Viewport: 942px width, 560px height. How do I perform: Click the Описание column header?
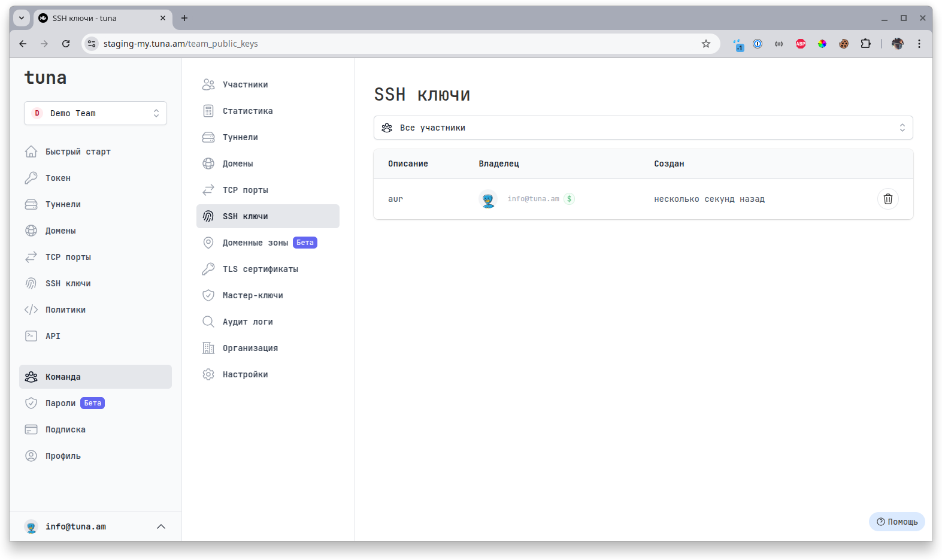point(408,164)
